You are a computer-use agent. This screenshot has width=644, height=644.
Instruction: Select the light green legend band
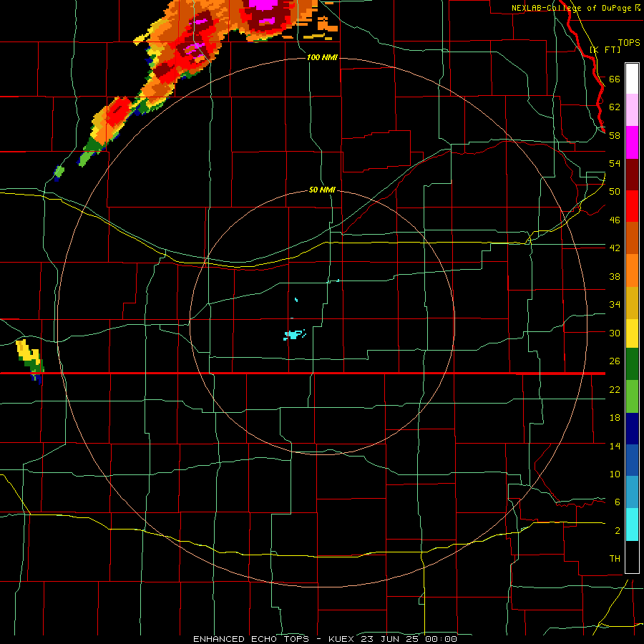[632, 396]
